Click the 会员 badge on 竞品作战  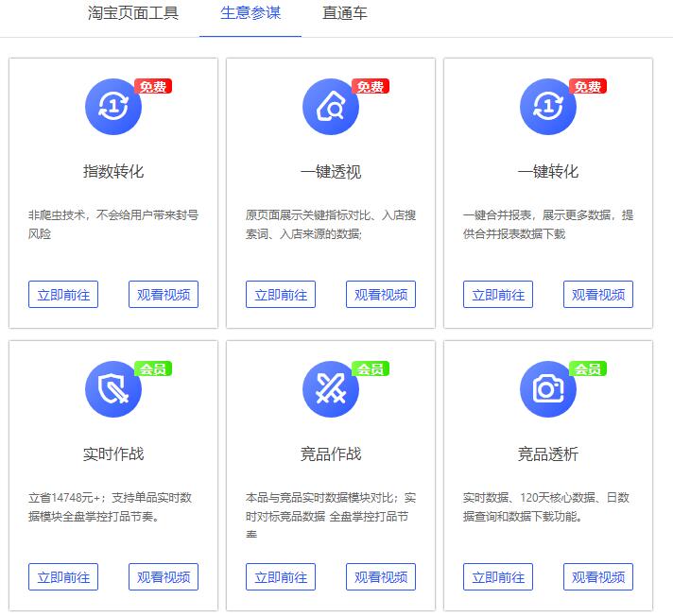pyautogui.click(x=371, y=368)
